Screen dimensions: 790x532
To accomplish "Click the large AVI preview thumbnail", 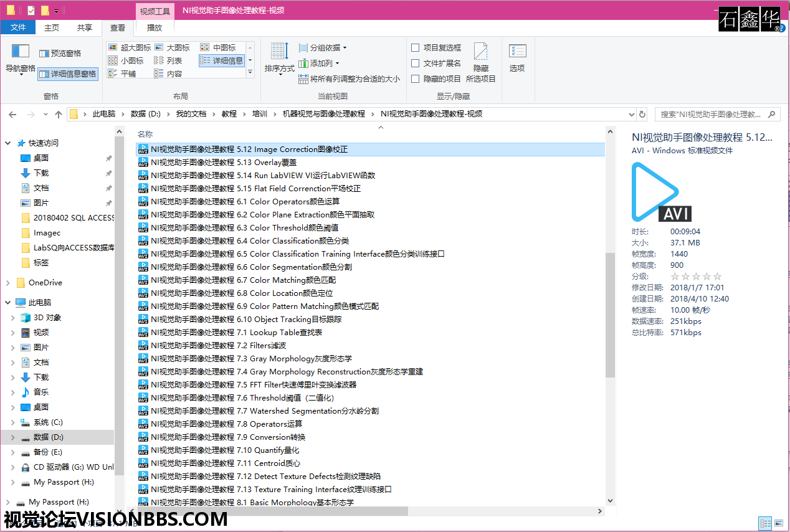I will click(x=661, y=192).
